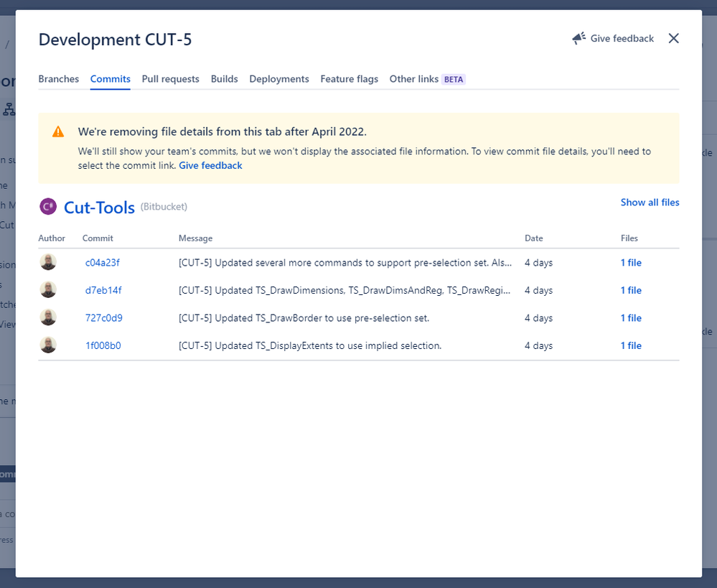The width and height of the screenshot is (717, 588).
Task: Click the Message column header
Action: (x=195, y=238)
